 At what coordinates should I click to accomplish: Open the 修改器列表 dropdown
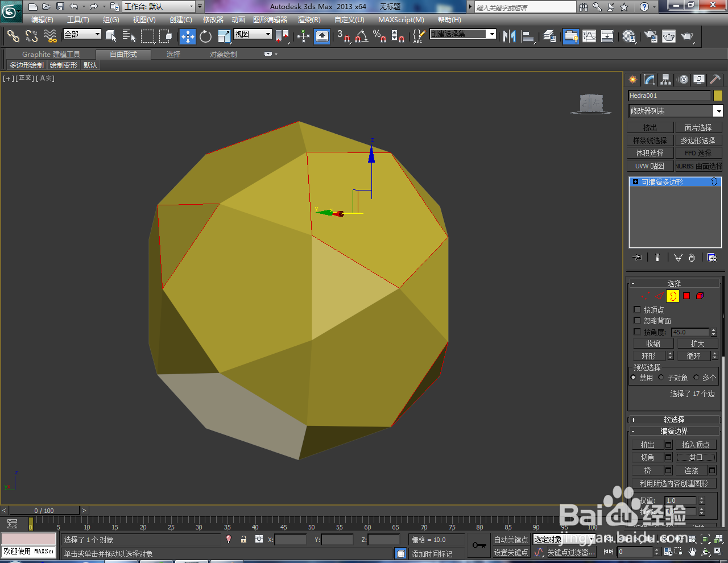coord(676,111)
